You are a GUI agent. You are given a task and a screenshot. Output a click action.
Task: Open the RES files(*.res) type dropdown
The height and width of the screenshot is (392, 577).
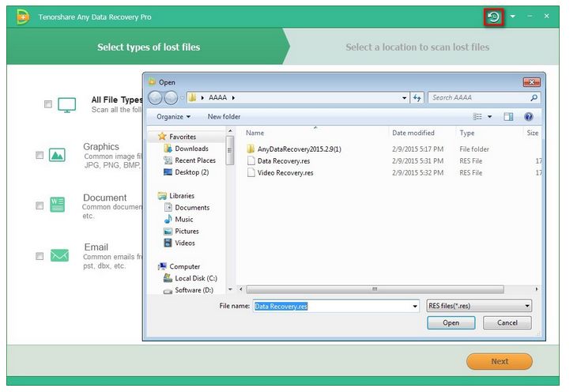click(479, 306)
